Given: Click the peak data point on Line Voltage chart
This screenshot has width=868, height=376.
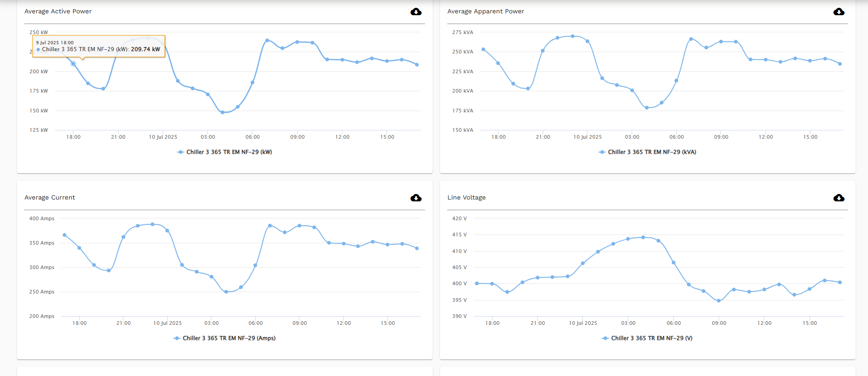Looking at the screenshot, I should click(x=643, y=237).
